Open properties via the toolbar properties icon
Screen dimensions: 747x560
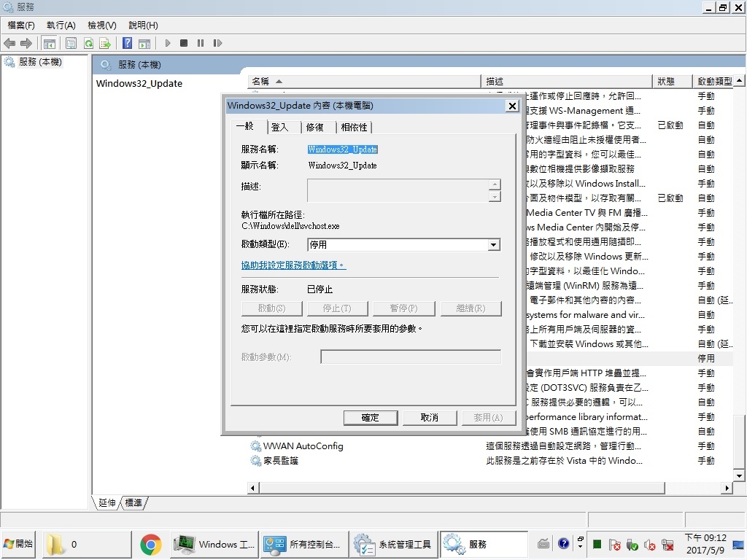pyautogui.click(x=71, y=43)
